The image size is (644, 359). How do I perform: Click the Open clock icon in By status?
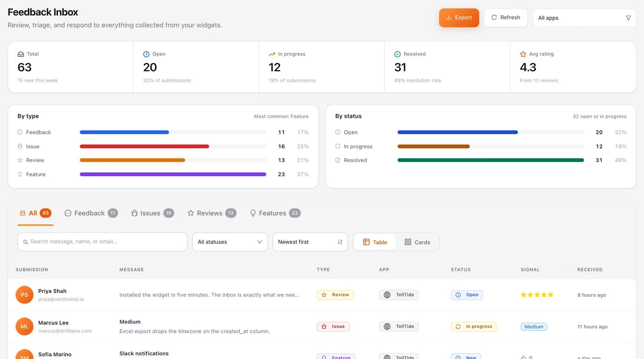tap(338, 132)
